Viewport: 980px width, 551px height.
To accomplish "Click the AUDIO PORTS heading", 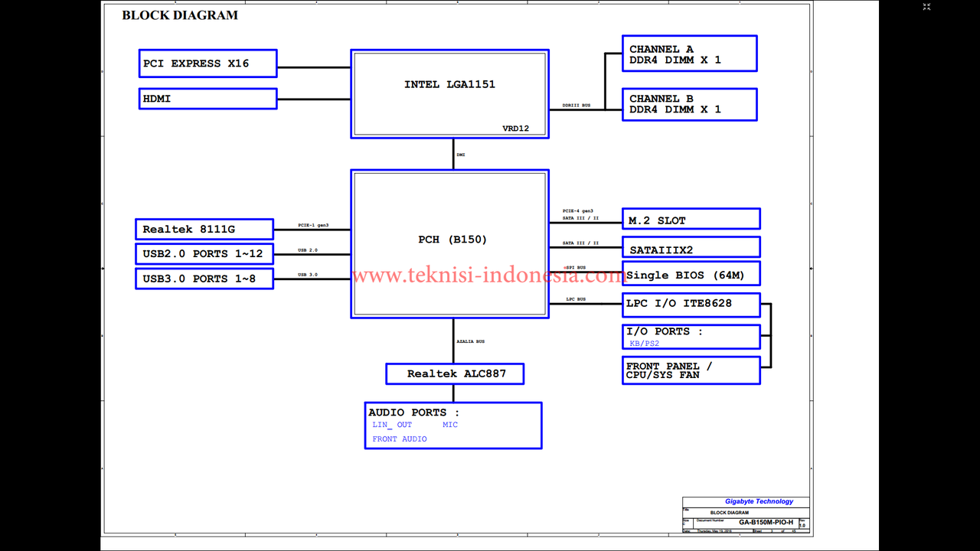I will pos(413,412).
